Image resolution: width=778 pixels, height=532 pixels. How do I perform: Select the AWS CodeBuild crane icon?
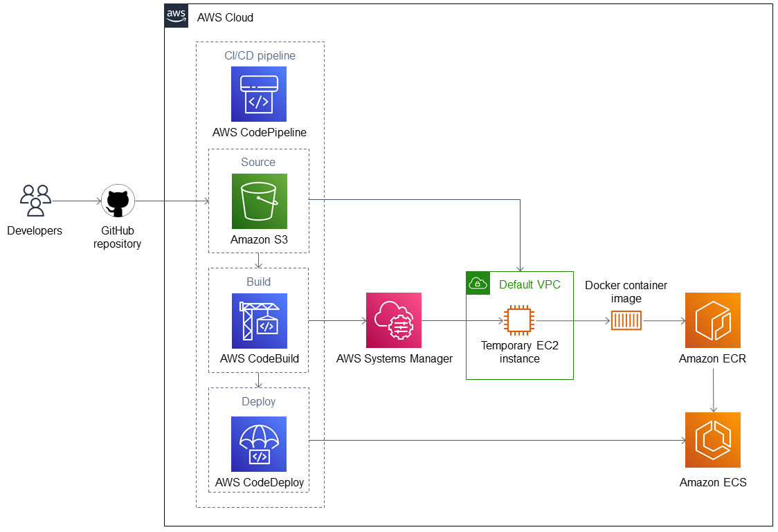pyautogui.click(x=259, y=321)
